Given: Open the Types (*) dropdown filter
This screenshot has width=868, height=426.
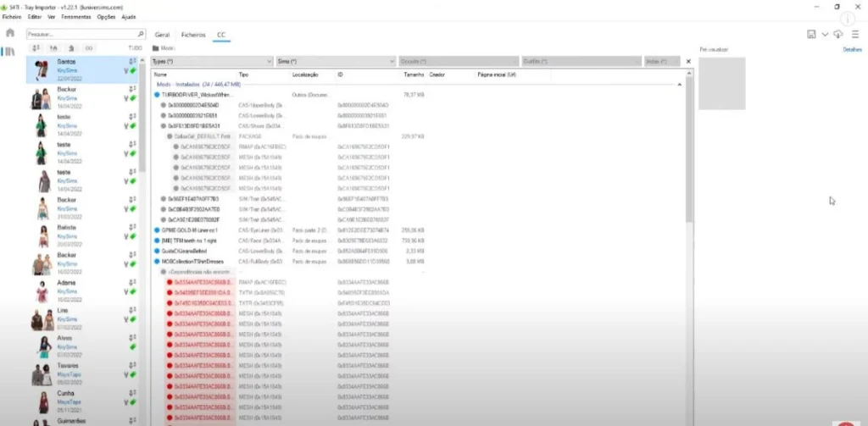Looking at the screenshot, I should tap(212, 62).
